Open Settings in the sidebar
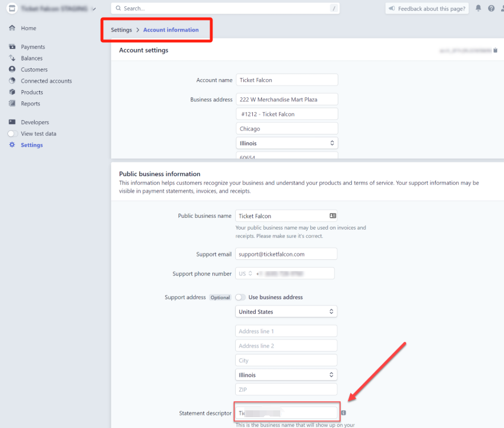Viewport: 504px width, 428px height. [x=32, y=145]
